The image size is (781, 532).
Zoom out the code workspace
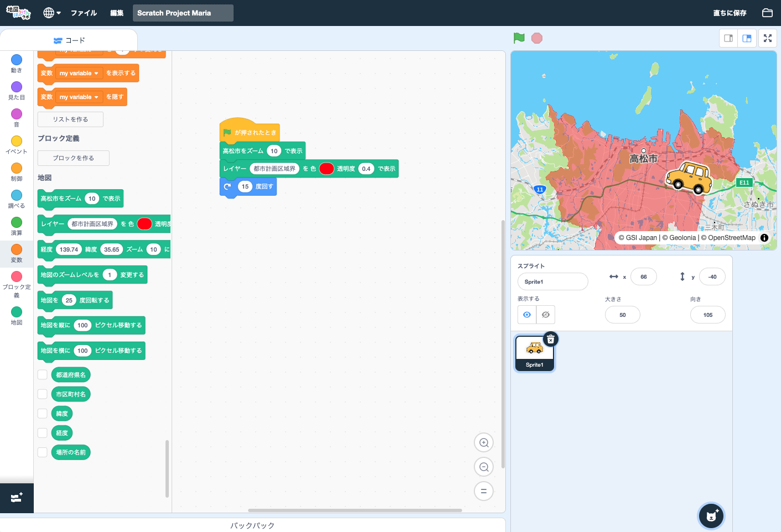(484, 467)
